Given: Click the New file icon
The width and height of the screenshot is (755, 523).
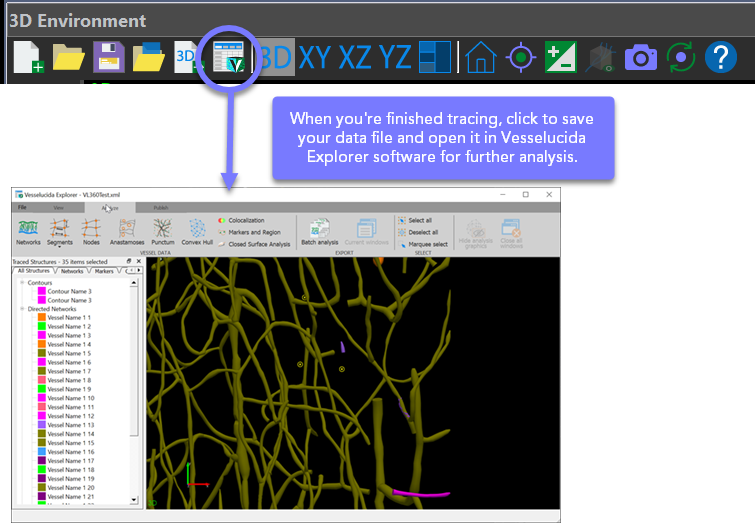Looking at the screenshot, I should [29, 58].
